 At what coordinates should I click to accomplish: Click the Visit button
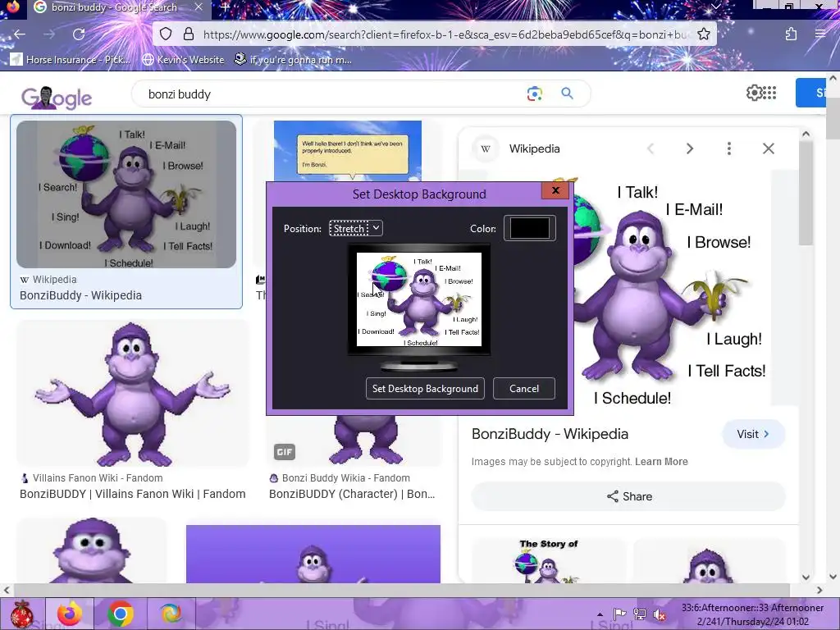point(753,434)
